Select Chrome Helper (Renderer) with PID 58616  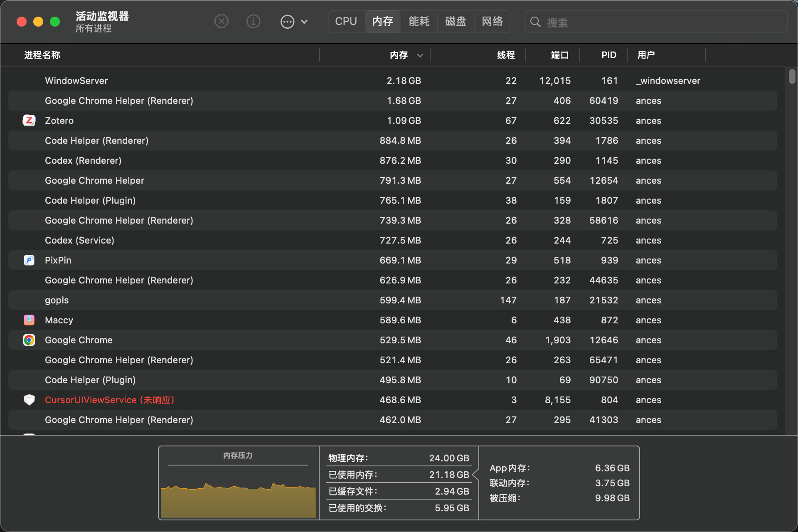tap(393, 220)
